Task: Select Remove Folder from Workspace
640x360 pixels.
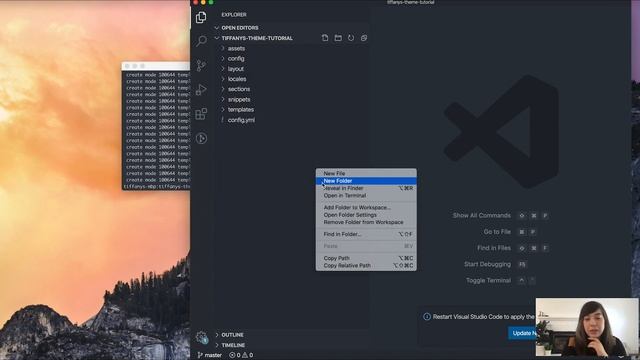Action: tap(366, 222)
